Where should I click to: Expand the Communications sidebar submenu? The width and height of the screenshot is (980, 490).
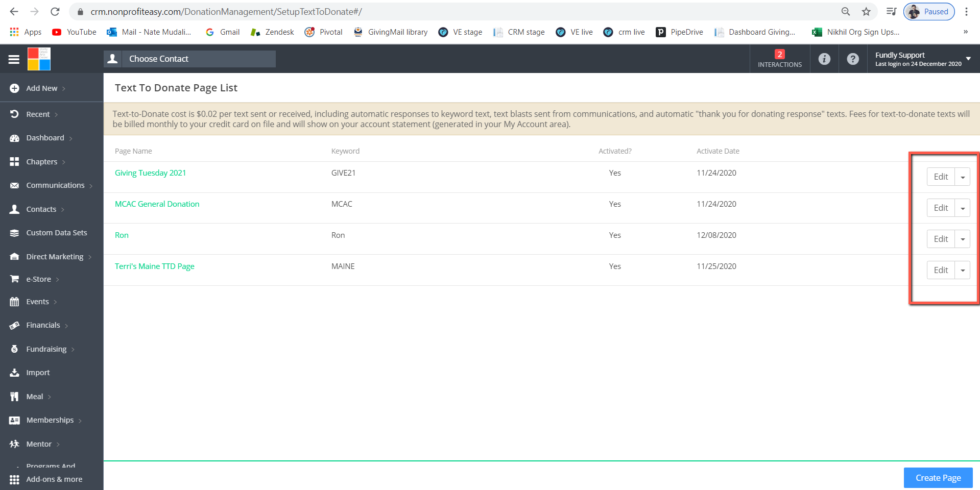91,186
